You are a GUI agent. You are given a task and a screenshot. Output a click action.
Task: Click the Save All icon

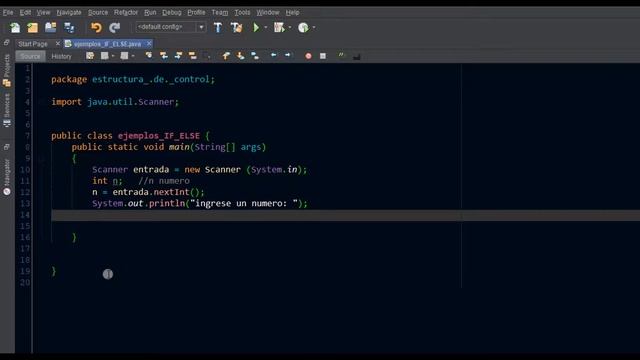[x=69, y=27]
